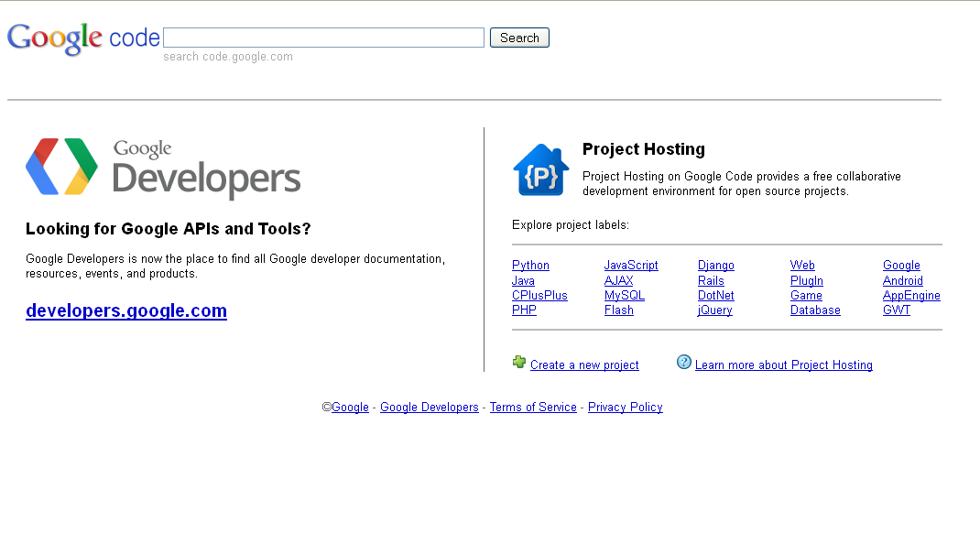
Task: Open the Privacy Policy link
Action: (x=625, y=407)
